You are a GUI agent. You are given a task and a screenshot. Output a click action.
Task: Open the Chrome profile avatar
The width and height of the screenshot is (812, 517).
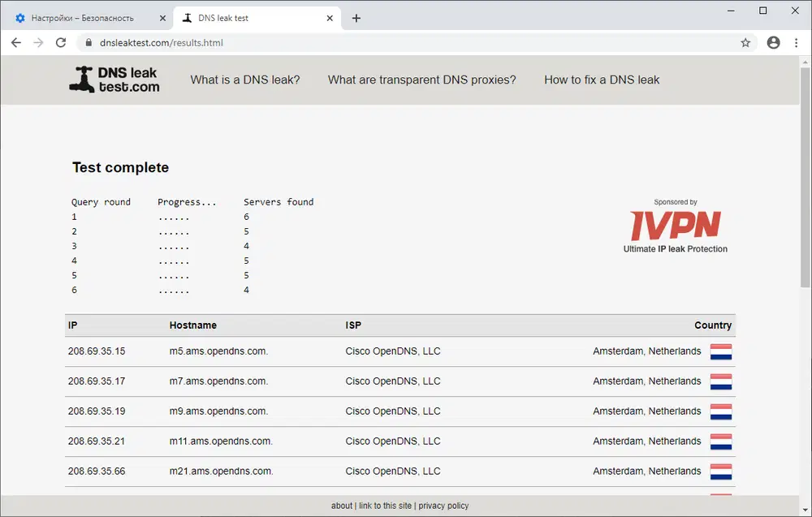(773, 42)
